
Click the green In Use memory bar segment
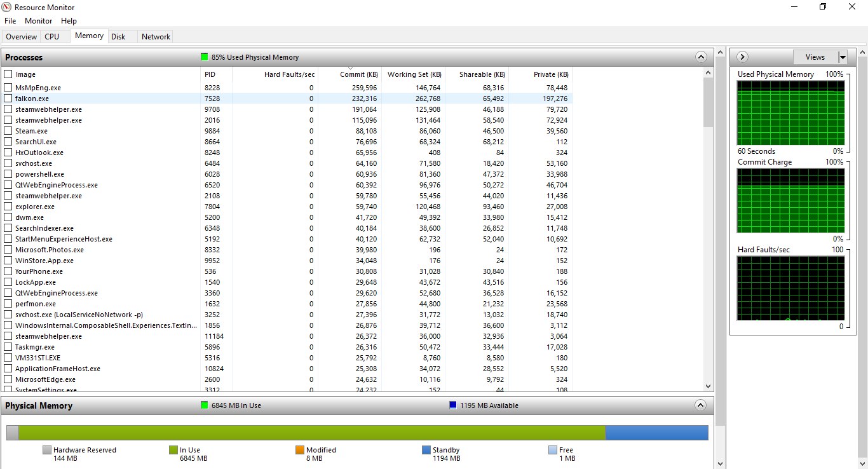[x=312, y=432]
